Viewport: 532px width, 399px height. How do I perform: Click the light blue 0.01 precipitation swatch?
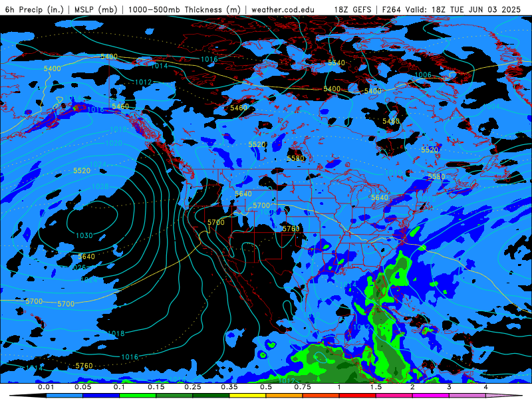point(65,396)
